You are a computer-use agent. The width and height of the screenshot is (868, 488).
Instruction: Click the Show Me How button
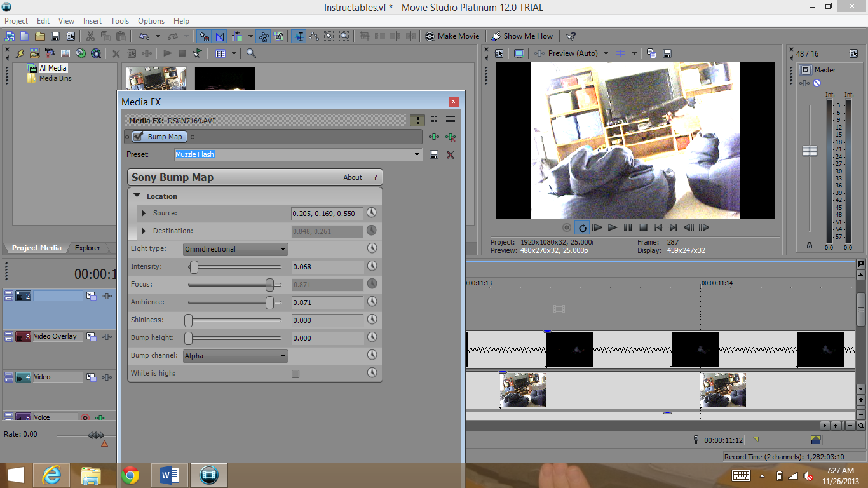tap(522, 36)
